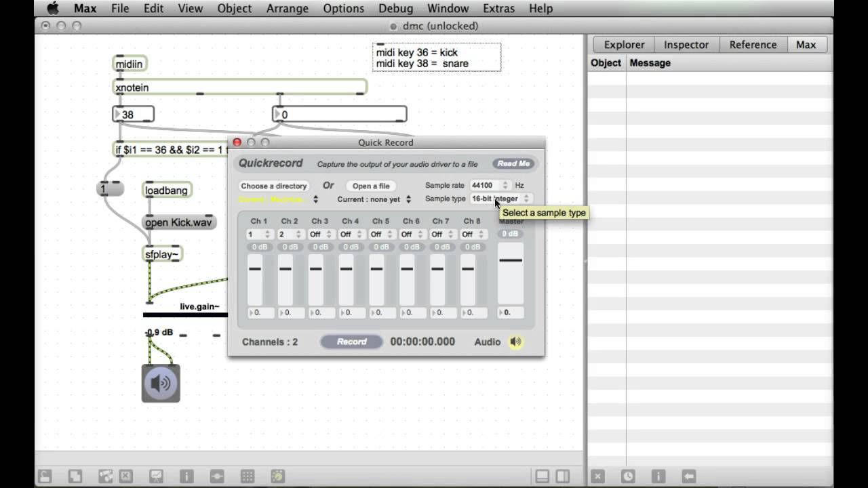Switch to the Reference sidebar tab
The height and width of the screenshot is (488, 868).
753,45
